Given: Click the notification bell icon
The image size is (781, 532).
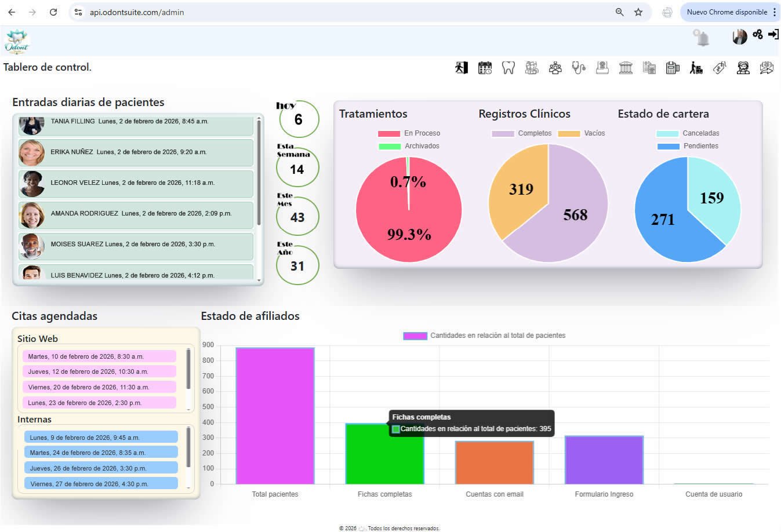Looking at the screenshot, I should [x=702, y=38].
